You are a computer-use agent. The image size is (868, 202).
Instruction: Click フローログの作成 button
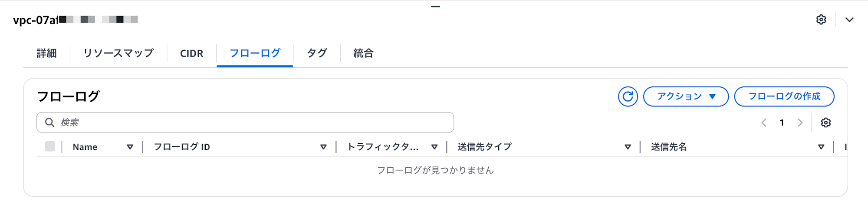click(784, 96)
